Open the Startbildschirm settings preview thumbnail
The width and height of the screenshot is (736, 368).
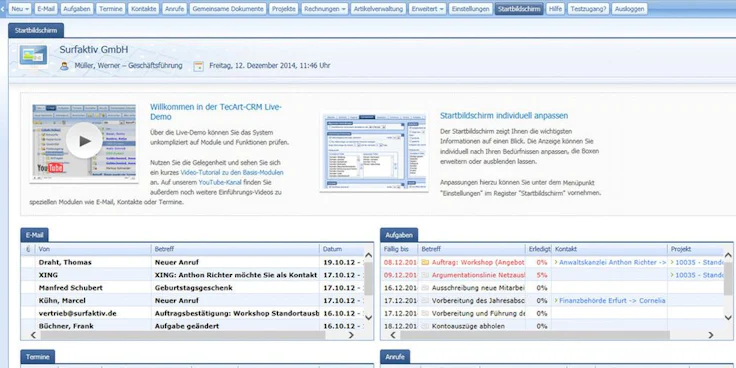click(374, 151)
